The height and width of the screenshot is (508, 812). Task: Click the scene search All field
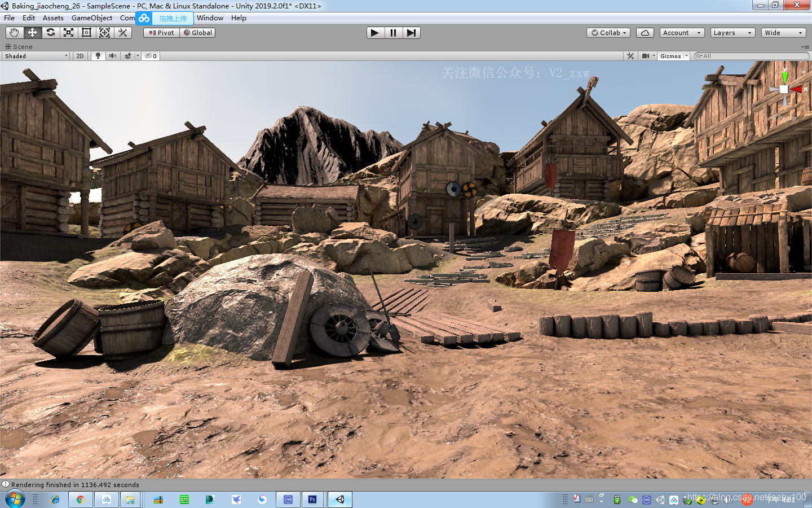[751, 56]
